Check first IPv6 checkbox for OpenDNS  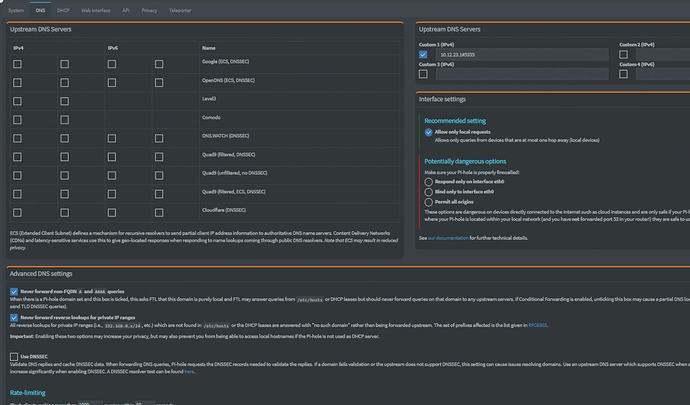(x=113, y=81)
